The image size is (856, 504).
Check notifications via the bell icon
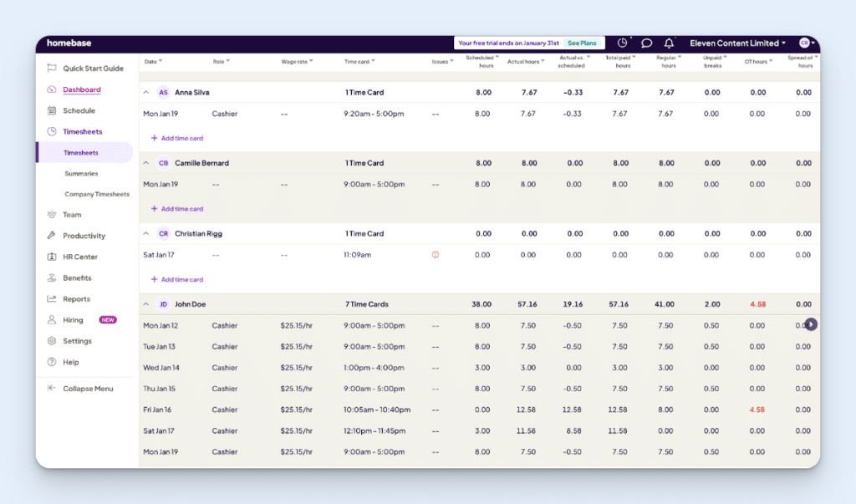(668, 43)
